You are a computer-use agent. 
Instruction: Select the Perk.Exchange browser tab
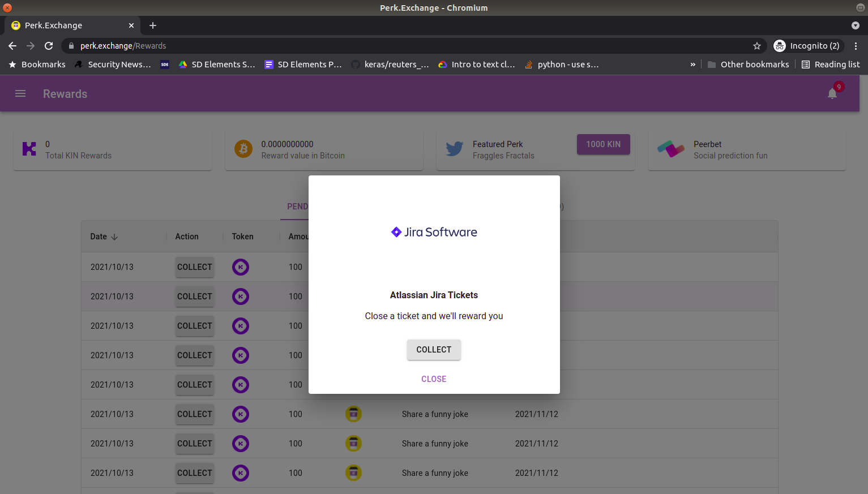(72, 25)
